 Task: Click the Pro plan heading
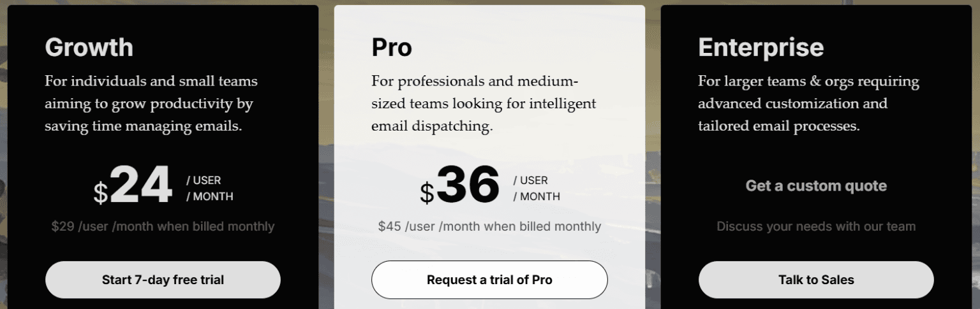(x=392, y=48)
